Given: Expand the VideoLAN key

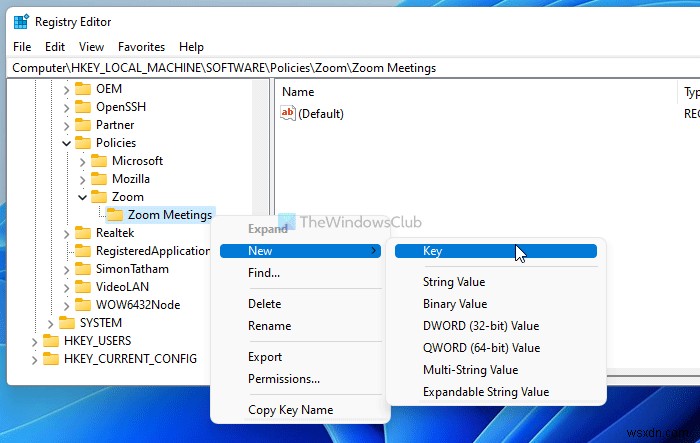Looking at the screenshot, I should 66,288.
